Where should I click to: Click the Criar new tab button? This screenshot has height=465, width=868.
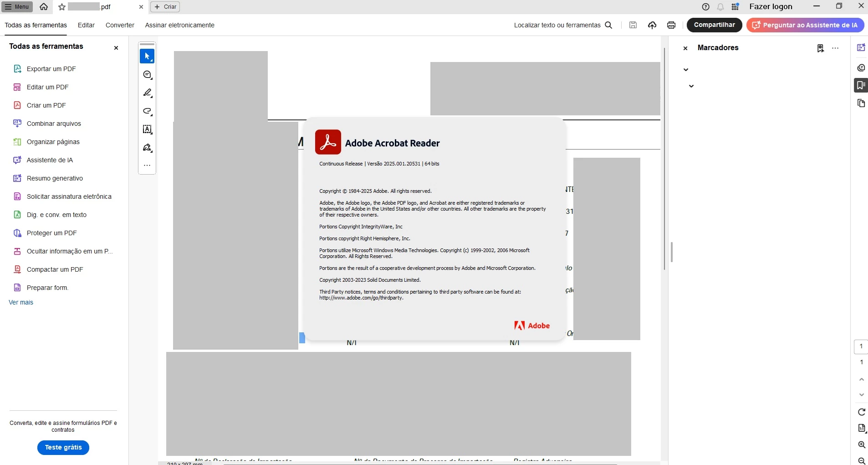pos(165,7)
